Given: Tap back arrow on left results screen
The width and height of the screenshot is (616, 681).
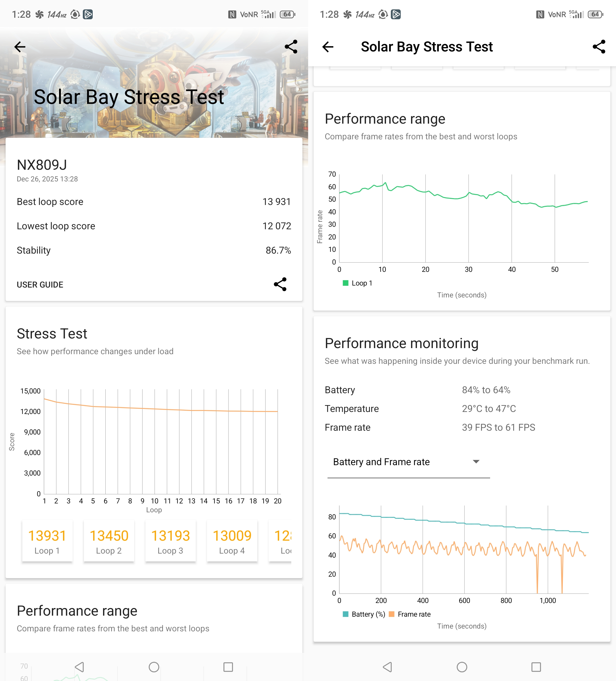Looking at the screenshot, I should coord(20,47).
